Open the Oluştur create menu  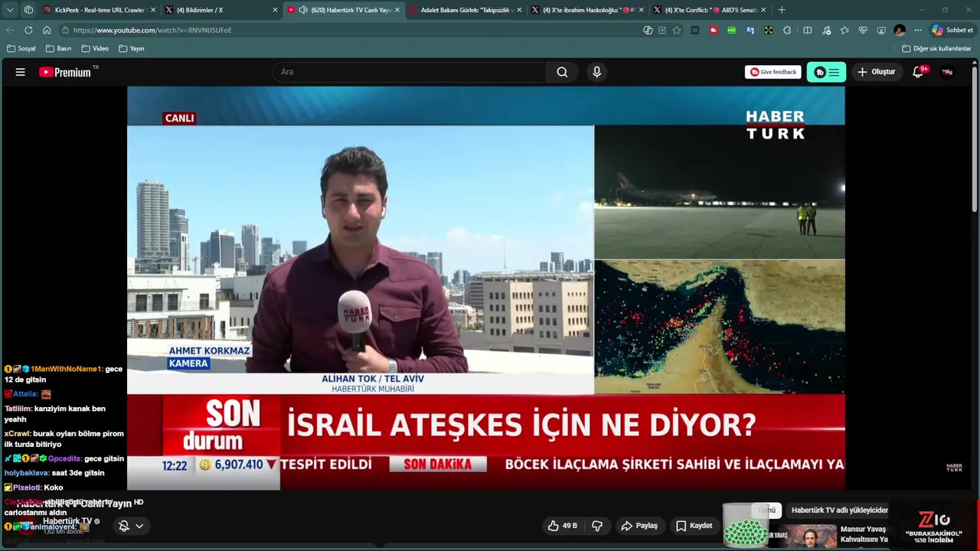[876, 72]
